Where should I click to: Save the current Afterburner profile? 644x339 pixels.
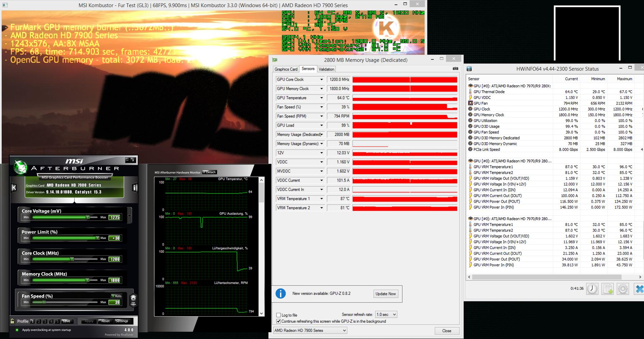[x=66, y=321]
